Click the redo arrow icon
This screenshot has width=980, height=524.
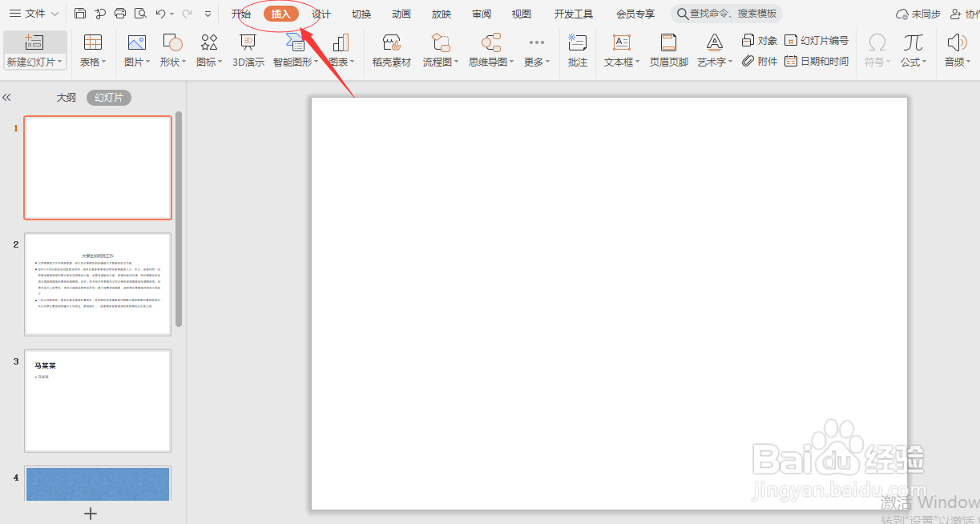(x=188, y=14)
